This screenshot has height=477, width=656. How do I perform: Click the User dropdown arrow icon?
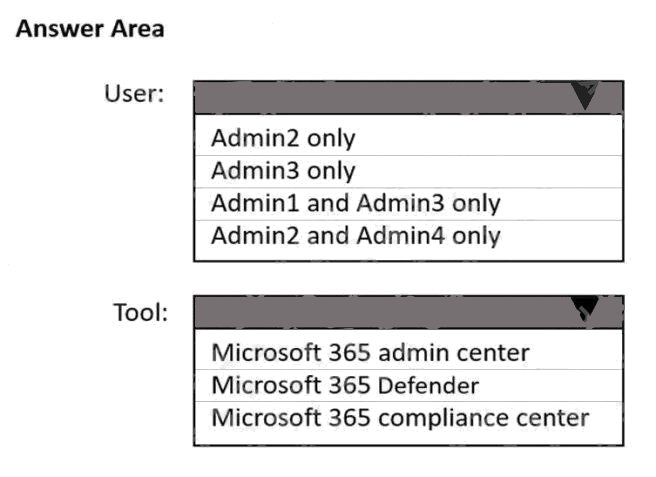[x=586, y=96]
